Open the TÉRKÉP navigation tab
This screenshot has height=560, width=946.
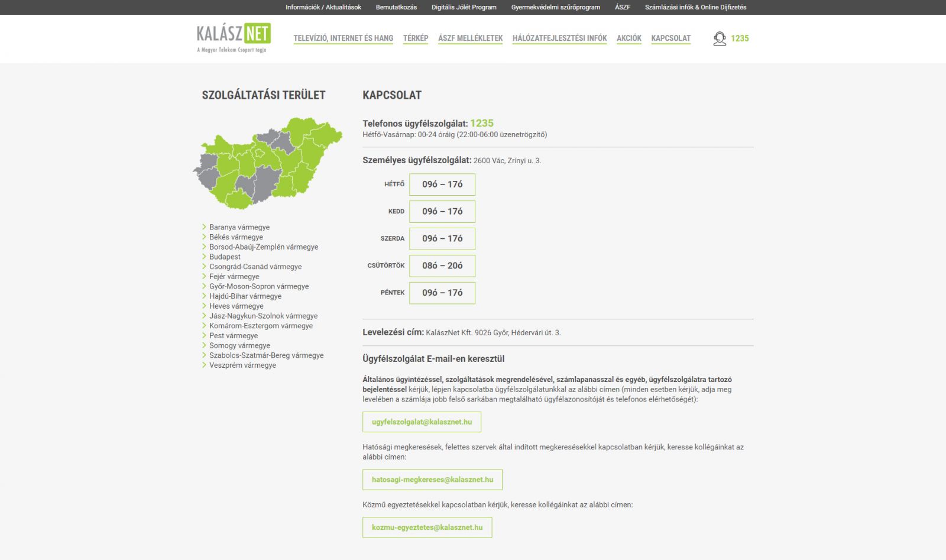pos(416,38)
